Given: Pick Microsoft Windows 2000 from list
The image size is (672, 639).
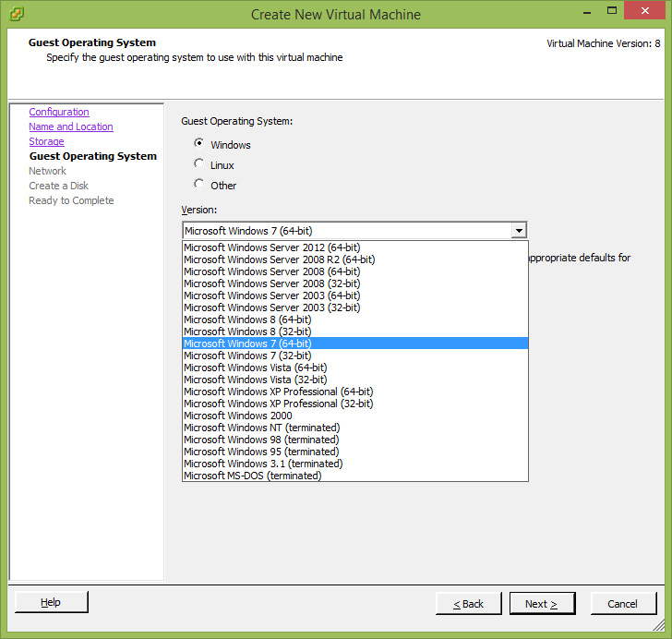Looking at the screenshot, I should (354, 416).
